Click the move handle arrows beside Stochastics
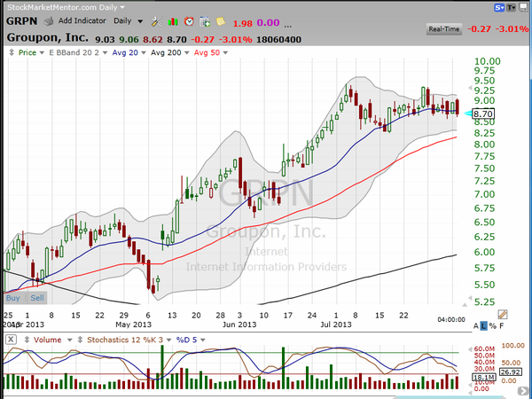532x399 pixels. click(x=81, y=340)
